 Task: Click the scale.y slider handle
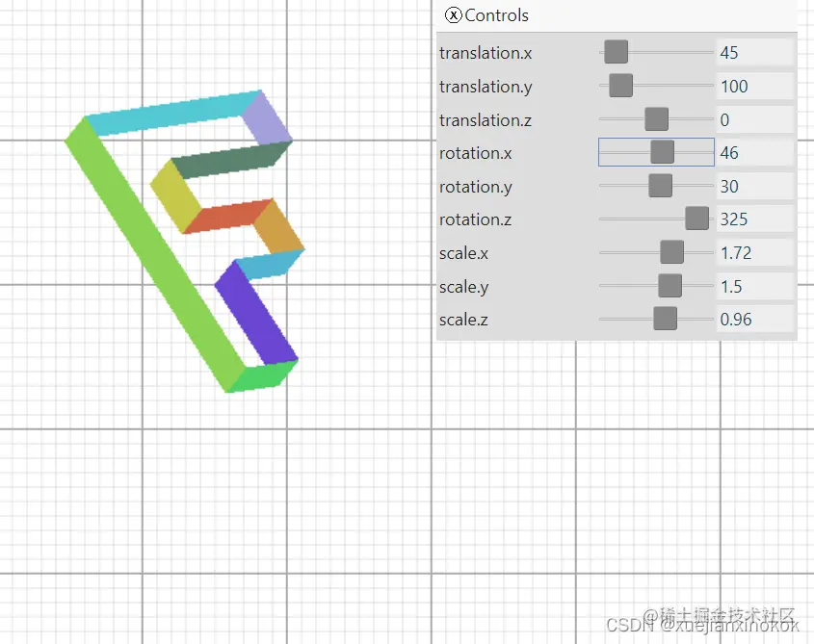click(670, 285)
